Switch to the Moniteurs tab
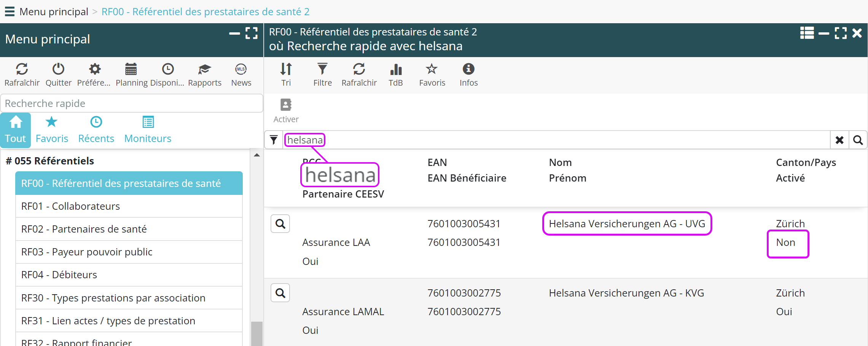 pos(148,129)
